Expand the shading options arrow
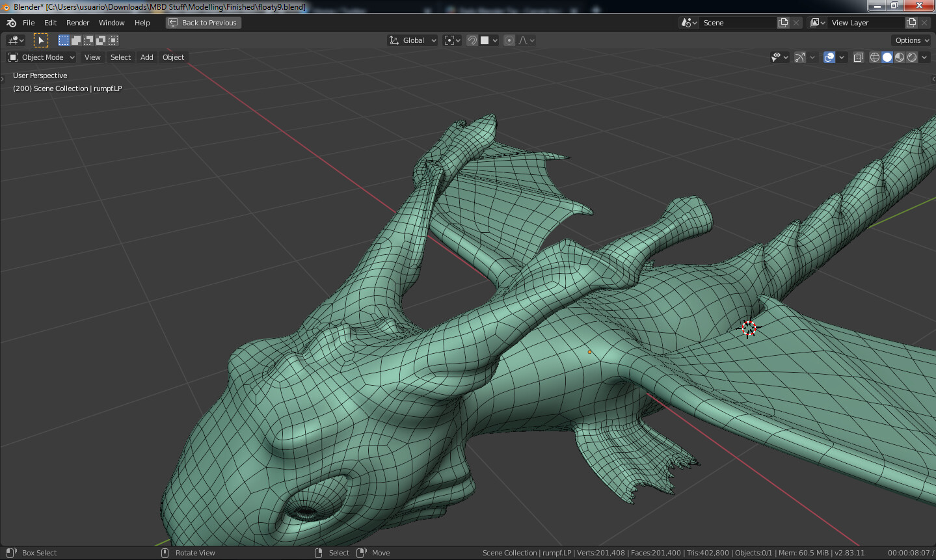The width and height of the screenshot is (936, 560). coord(924,57)
